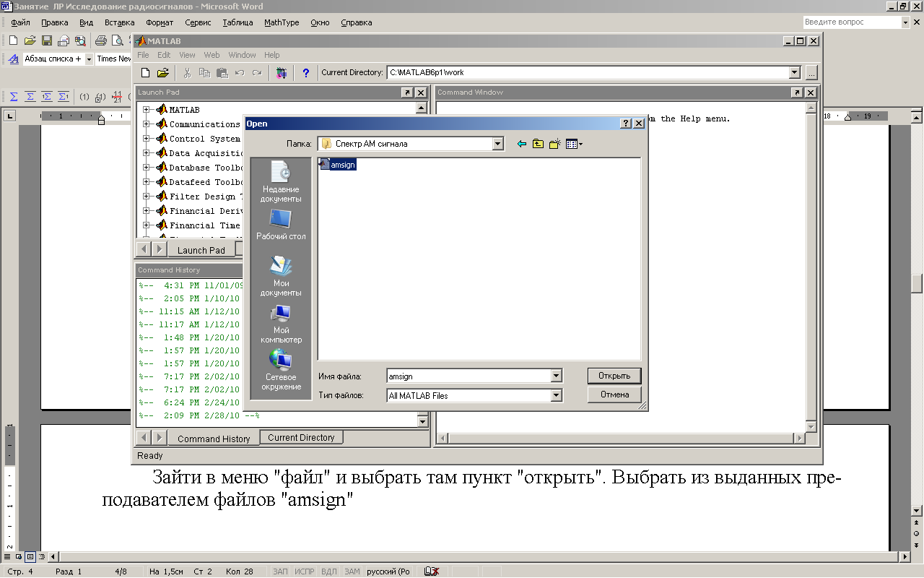
Task: Open MATLAB's Web menu
Action: (x=212, y=55)
